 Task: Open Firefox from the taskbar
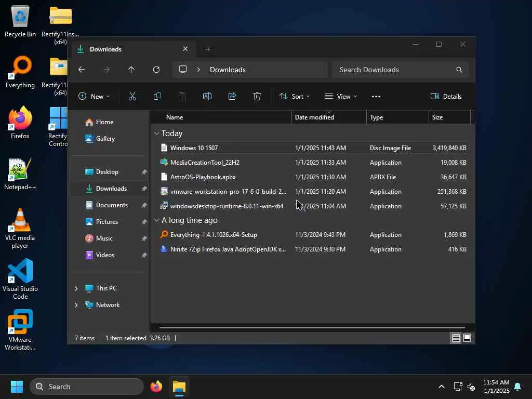pyautogui.click(x=156, y=387)
